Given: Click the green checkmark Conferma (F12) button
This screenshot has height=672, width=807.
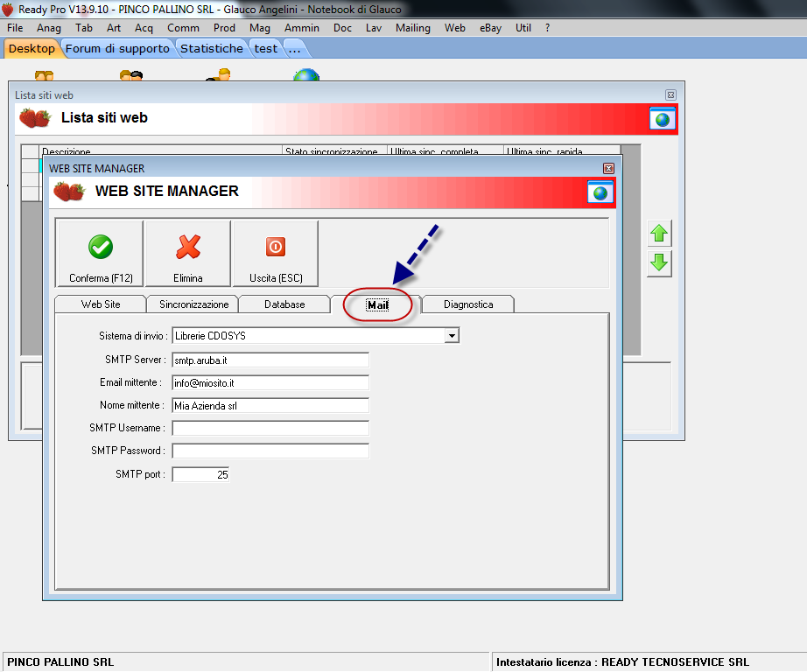Looking at the screenshot, I should 101,254.
